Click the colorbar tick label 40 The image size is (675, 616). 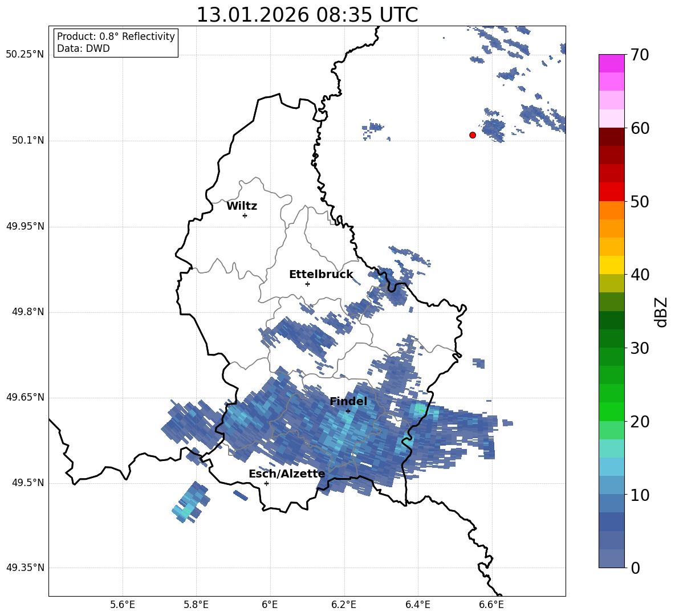[x=640, y=275]
